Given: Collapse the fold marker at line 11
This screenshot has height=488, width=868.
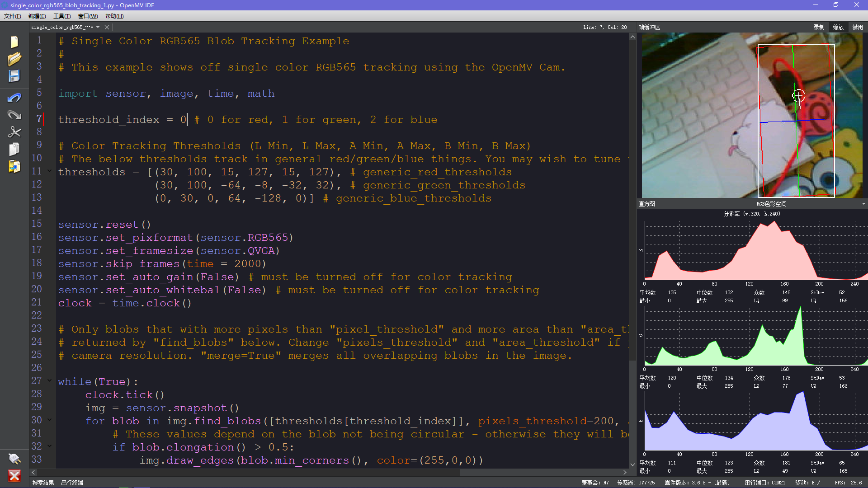Looking at the screenshot, I should click(x=50, y=172).
